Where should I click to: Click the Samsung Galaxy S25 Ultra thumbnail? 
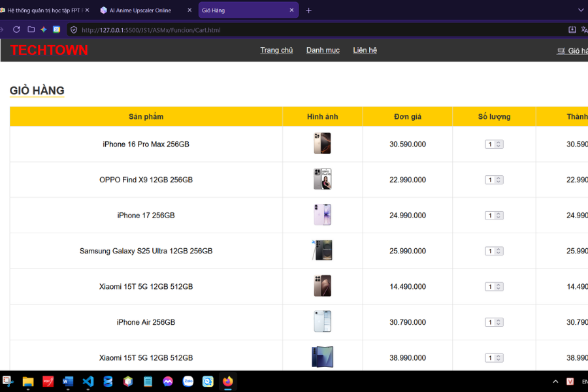(322, 250)
